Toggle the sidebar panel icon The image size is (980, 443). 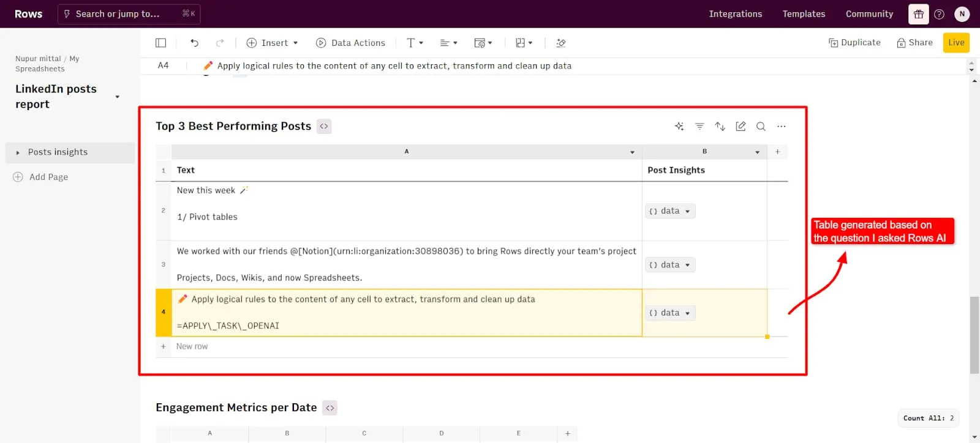tap(161, 43)
